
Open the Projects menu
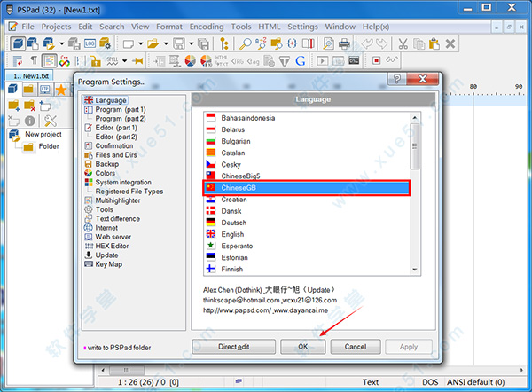(57, 27)
